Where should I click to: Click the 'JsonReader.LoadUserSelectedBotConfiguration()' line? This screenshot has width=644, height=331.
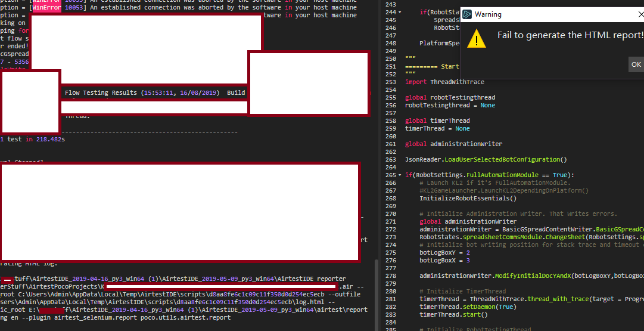click(x=486, y=160)
